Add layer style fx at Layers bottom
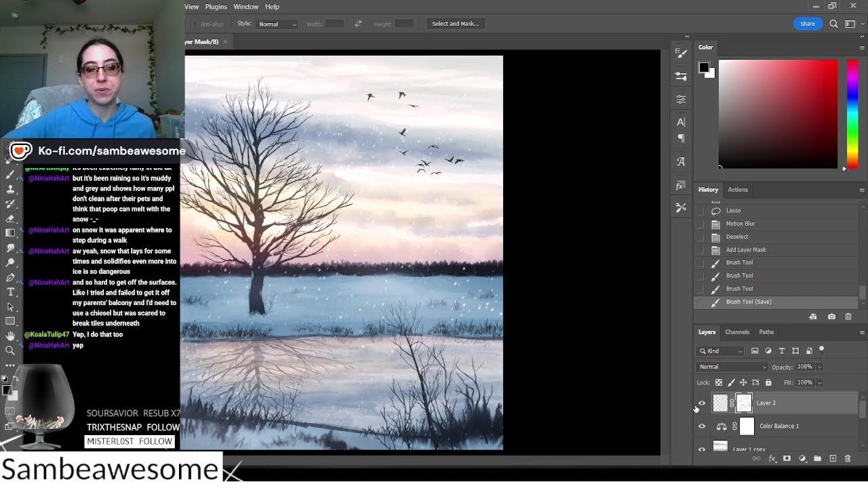Screen dimensions: 868x488 (772, 459)
